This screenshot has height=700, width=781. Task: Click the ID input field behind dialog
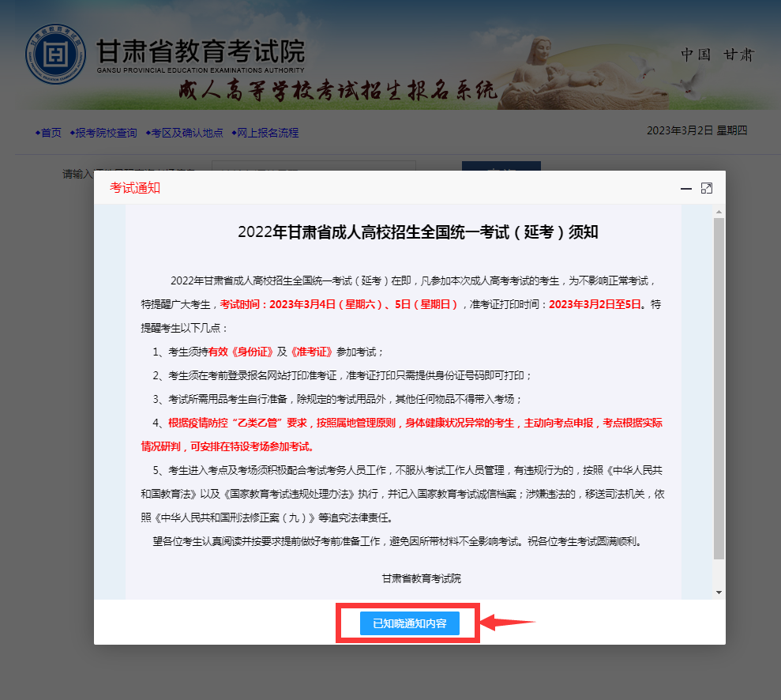[314, 166]
